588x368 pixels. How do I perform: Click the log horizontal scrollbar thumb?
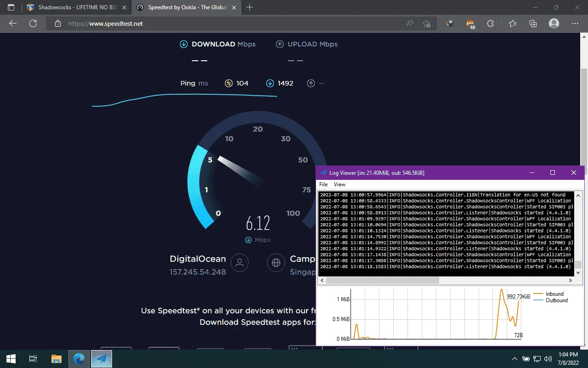click(x=383, y=280)
